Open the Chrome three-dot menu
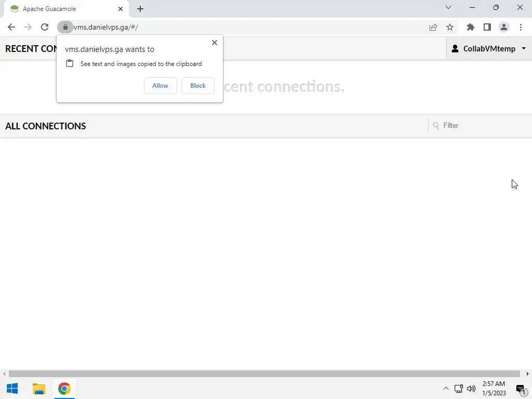 [x=521, y=27]
